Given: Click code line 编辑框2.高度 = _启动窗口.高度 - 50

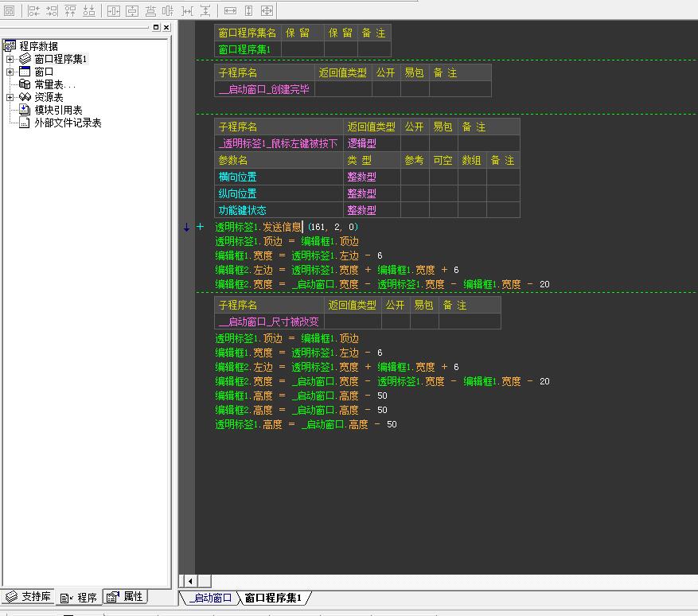Looking at the screenshot, I should click(302, 410).
